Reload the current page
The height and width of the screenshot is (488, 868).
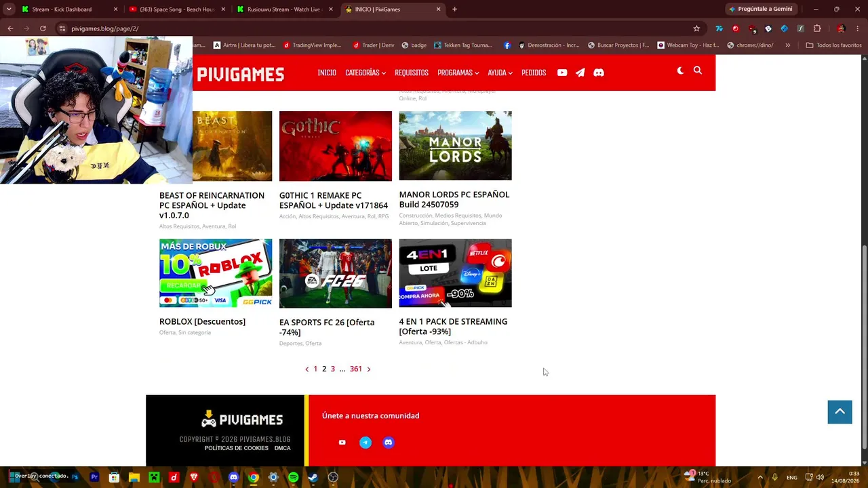tap(43, 28)
